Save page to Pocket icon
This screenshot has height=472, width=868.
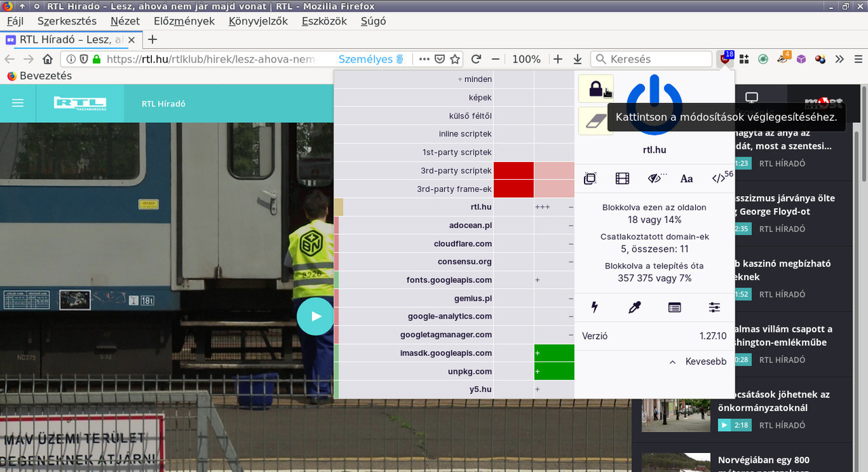click(x=440, y=59)
